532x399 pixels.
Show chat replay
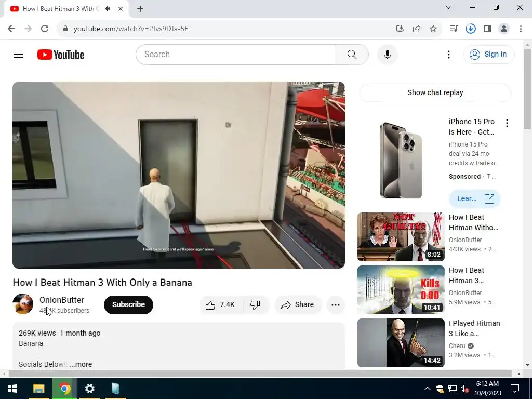tap(435, 92)
